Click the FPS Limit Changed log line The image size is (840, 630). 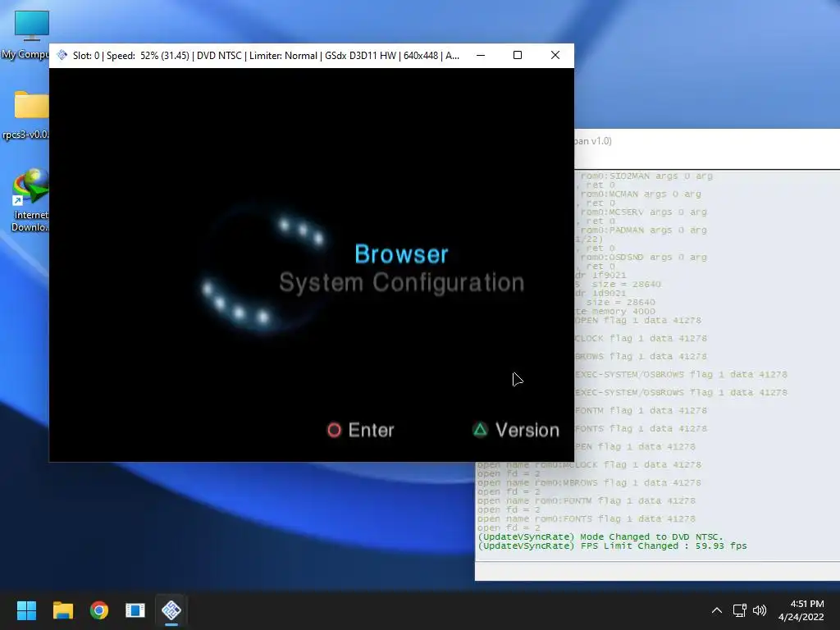612,546
